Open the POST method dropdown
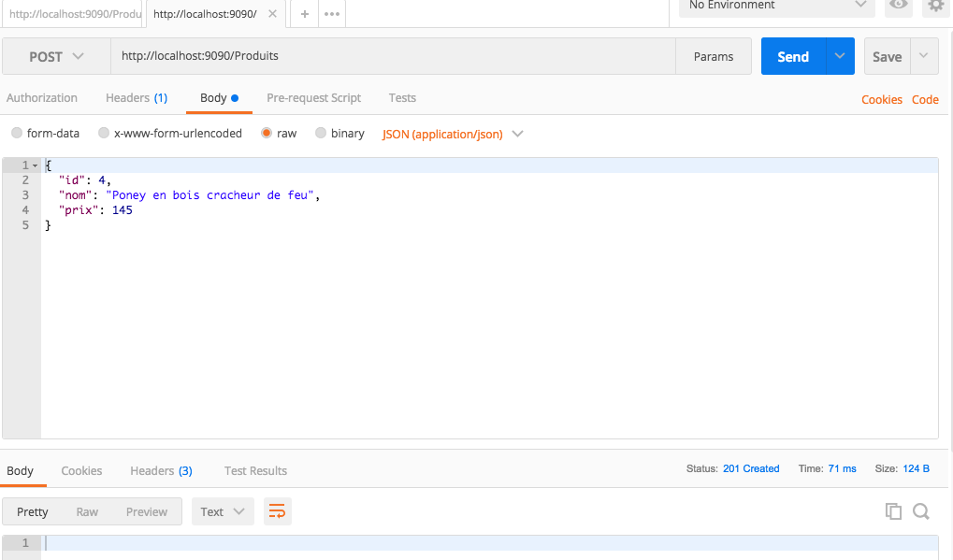The width and height of the screenshot is (953, 560). (x=56, y=56)
